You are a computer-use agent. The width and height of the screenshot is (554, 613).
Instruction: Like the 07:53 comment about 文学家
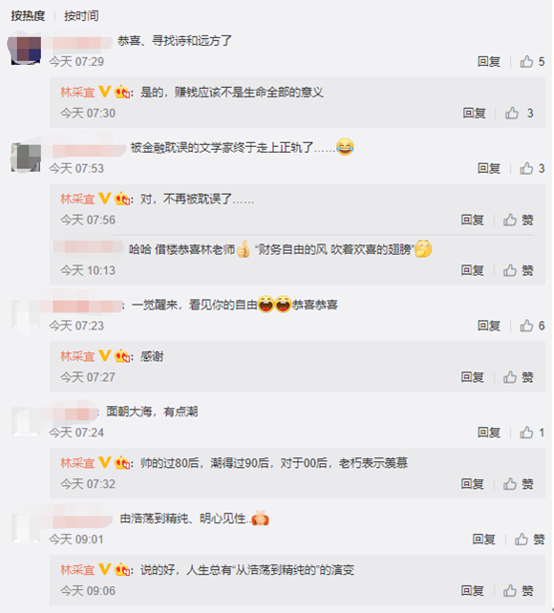[532, 168]
